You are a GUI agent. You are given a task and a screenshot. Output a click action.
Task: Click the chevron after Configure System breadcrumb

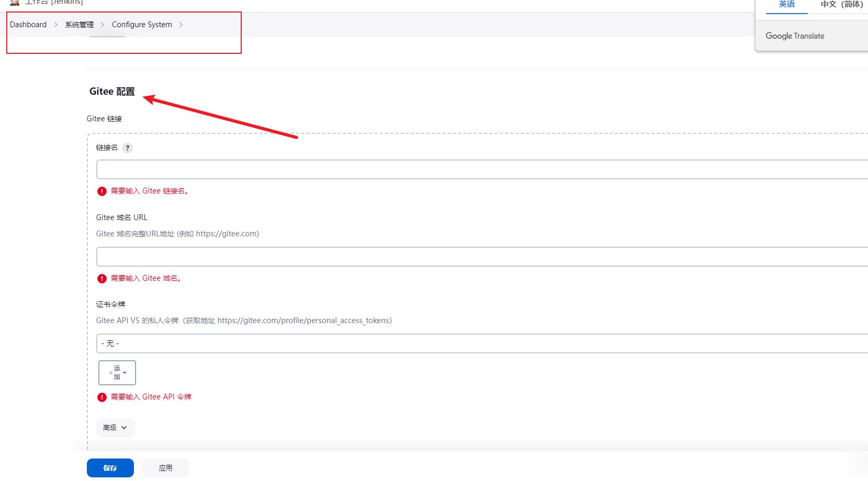pos(181,25)
